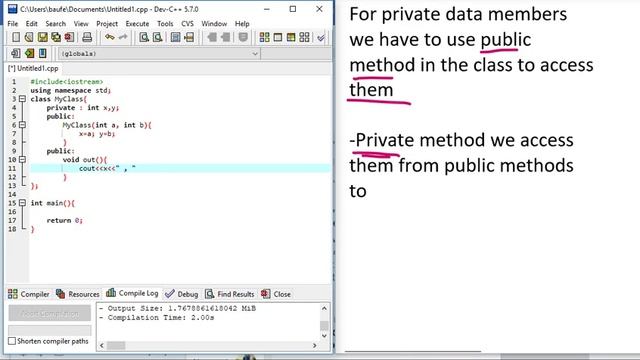640x360 pixels.
Task: Click the compile log scroll down arrow
Action: pyautogui.click(x=324, y=336)
